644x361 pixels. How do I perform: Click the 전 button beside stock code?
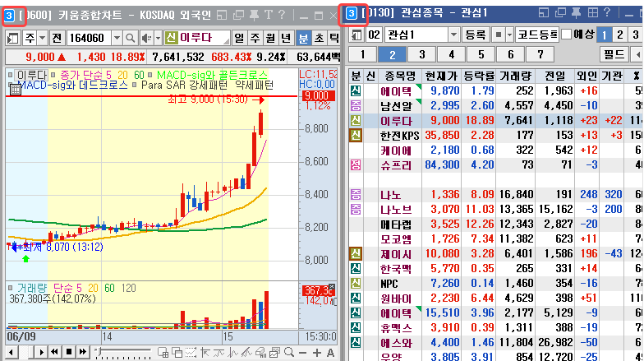(x=57, y=38)
